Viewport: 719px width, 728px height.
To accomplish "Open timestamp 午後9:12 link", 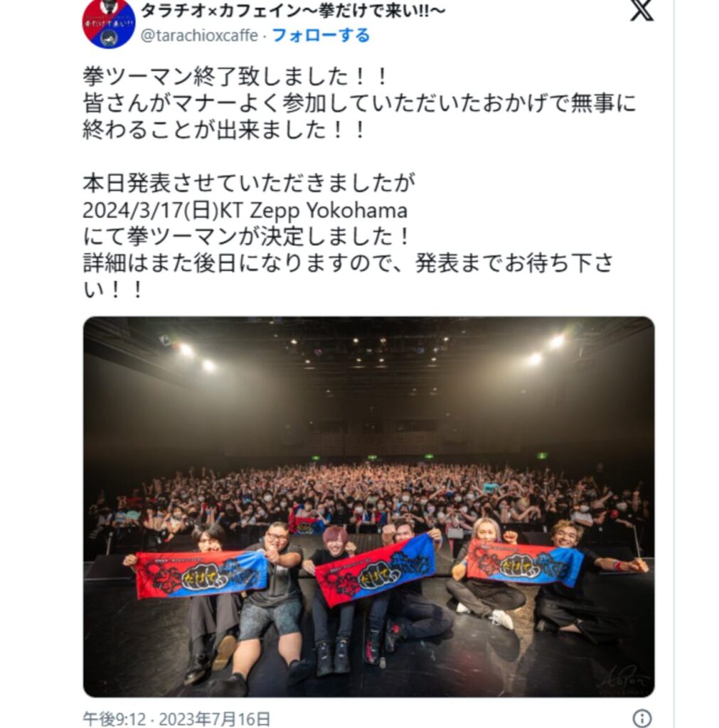I will pyautogui.click(x=114, y=719).
